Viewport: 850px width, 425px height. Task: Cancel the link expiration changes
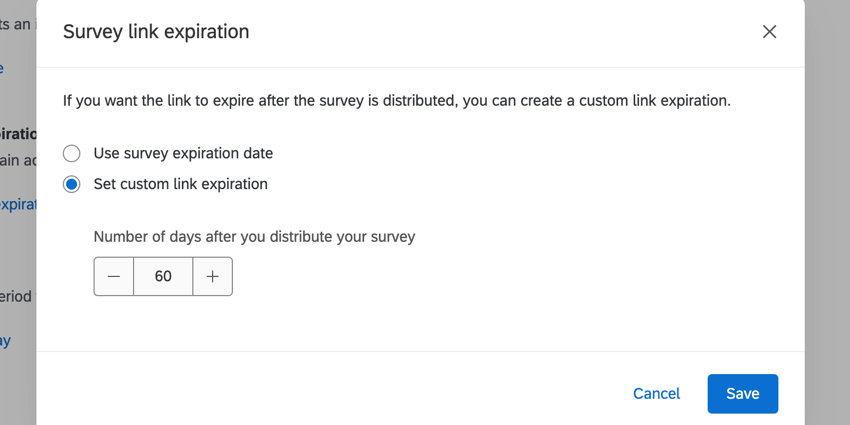point(656,394)
